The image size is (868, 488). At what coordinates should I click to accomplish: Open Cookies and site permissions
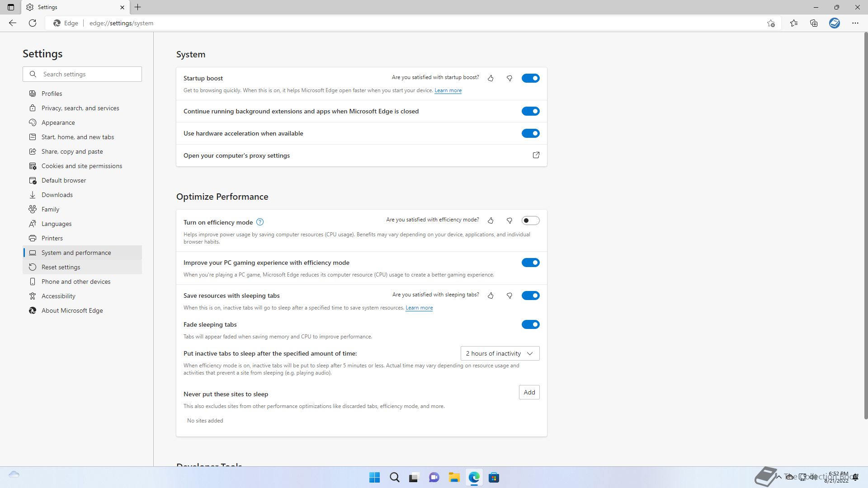[82, 166]
